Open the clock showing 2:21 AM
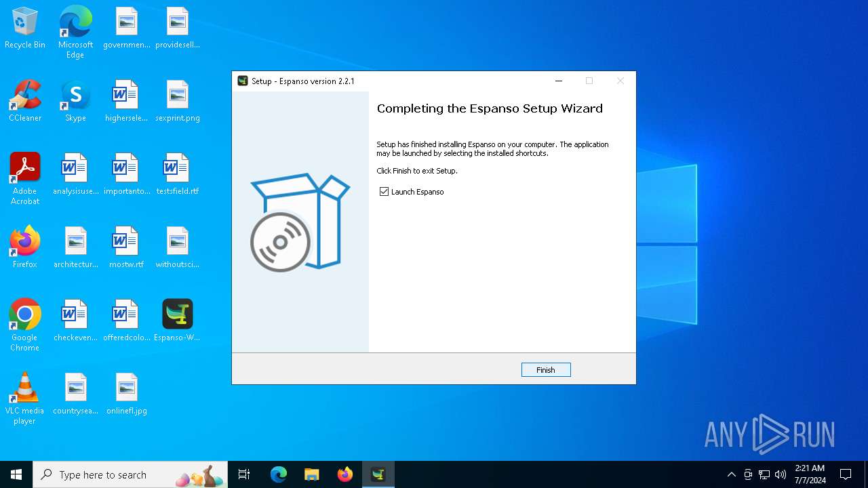Screen dimensions: 868x488 [810, 474]
